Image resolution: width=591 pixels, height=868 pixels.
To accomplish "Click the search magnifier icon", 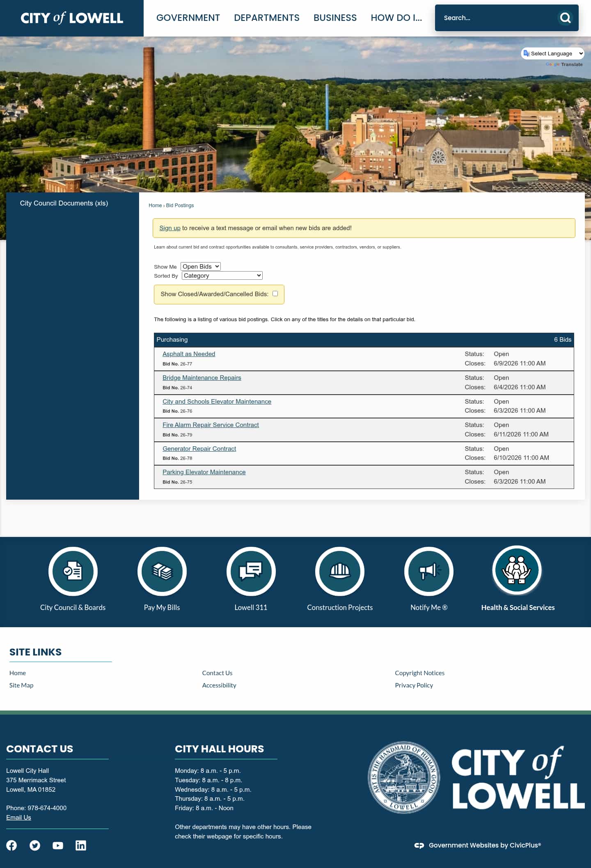I will (565, 18).
